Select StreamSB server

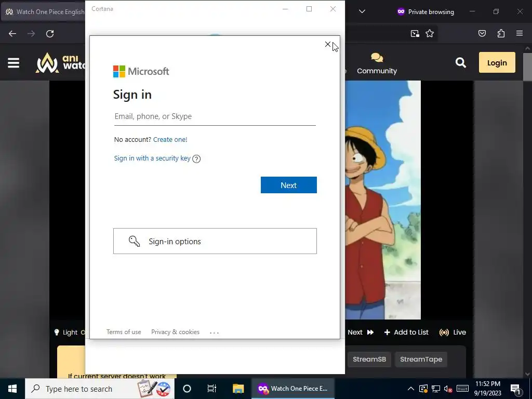(369, 360)
